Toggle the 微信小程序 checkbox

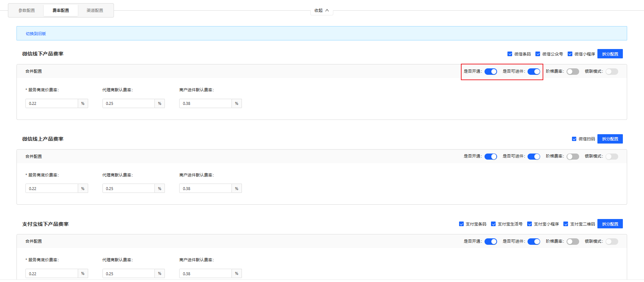(x=570, y=54)
